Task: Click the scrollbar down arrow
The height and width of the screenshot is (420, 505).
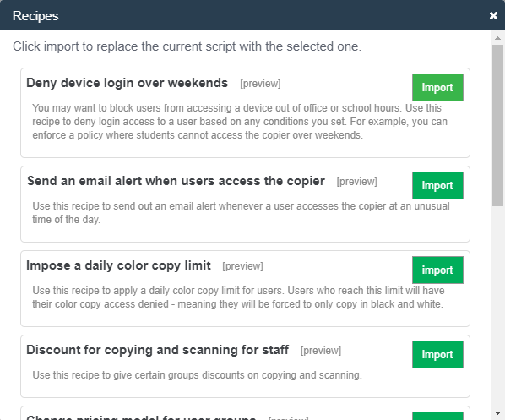Action: [497, 413]
